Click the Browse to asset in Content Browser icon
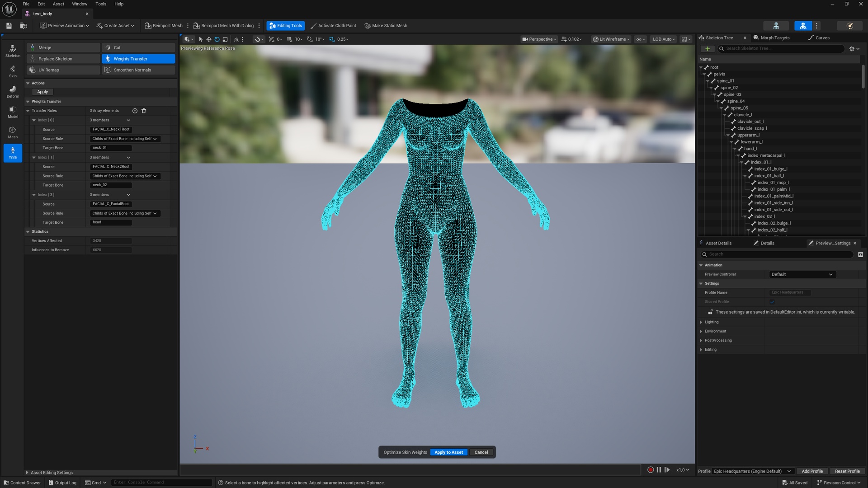 pyautogui.click(x=24, y=26)
